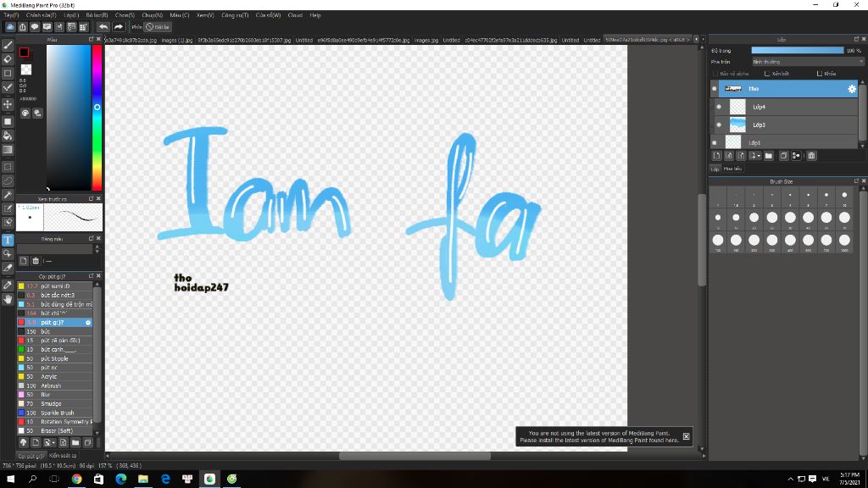Open the Bộ lọc(R) menu
Screen dimensions: 868x488
point(97,15)
